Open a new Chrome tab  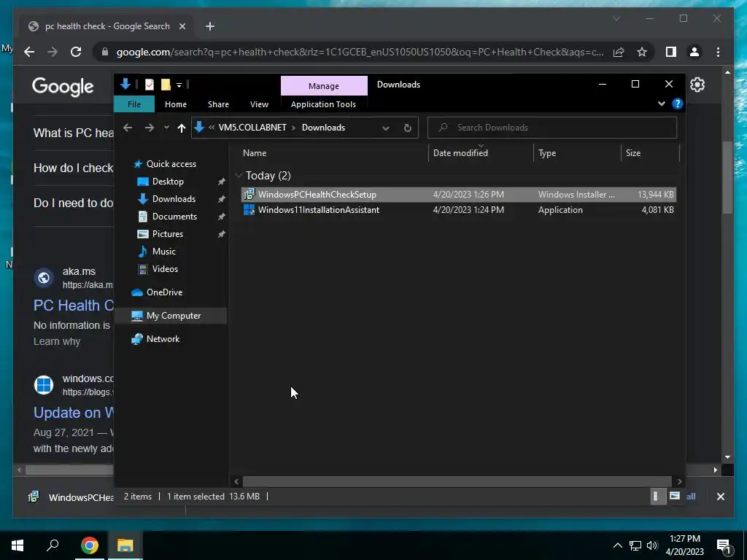coord(210,26)
